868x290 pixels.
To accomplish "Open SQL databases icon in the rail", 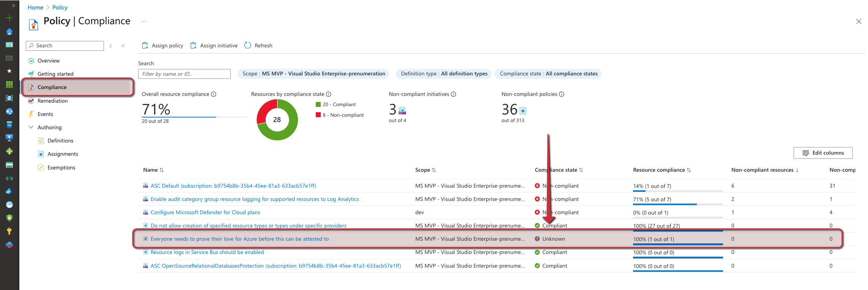I will point(9,124).
